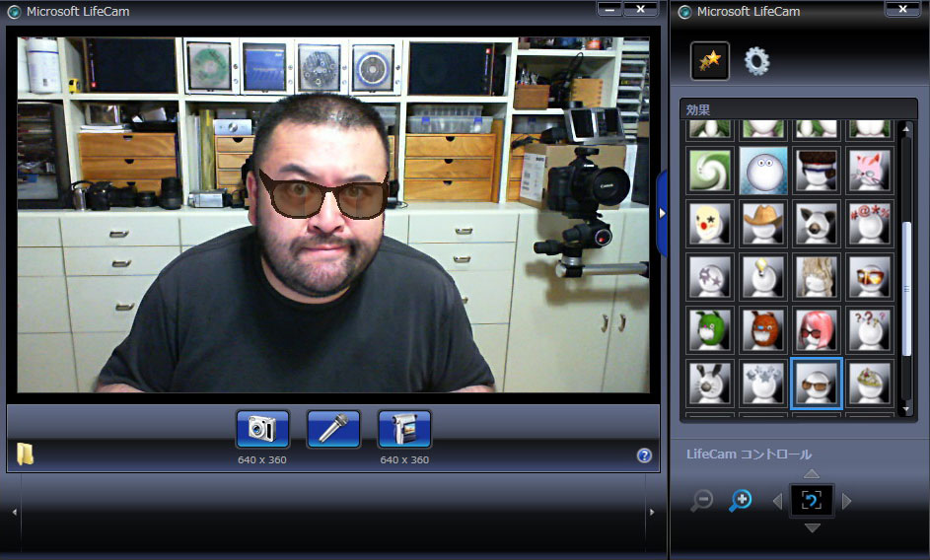Open help via the question mark icon
930x560 pixels.
click(644, 455)
